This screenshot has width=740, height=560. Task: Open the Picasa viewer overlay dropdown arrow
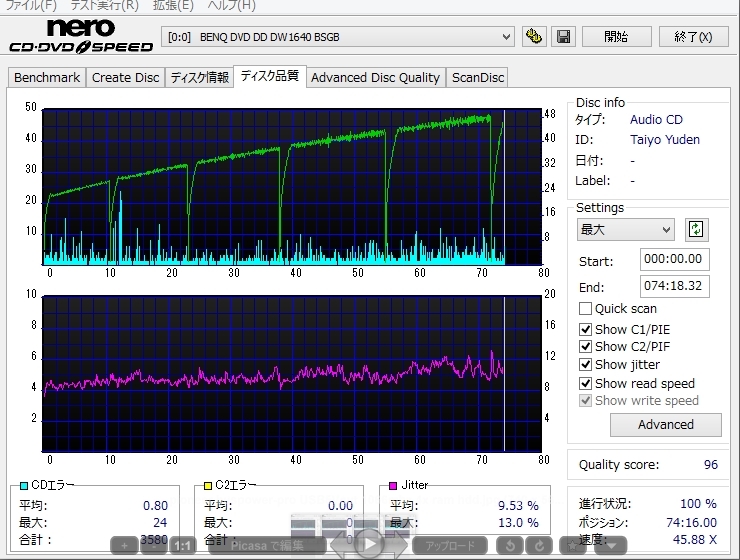coord(611,546)
